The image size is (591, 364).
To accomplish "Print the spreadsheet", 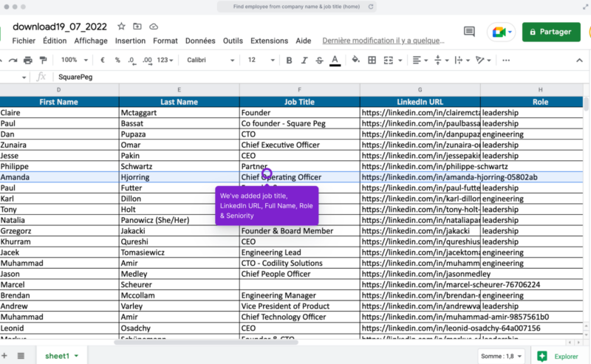I will click(x=28, y=61).
